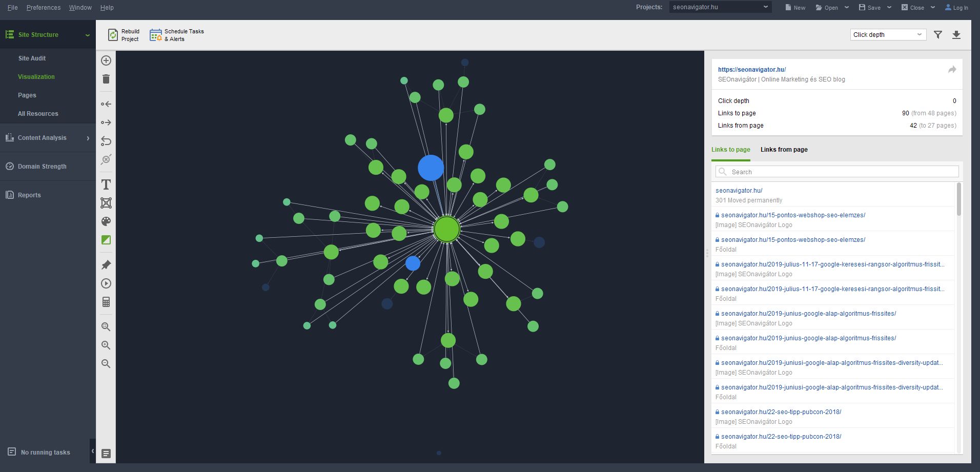Click the pin nodes icon
This screenshot has height=472, width=980.
click(x=106, y=265)
